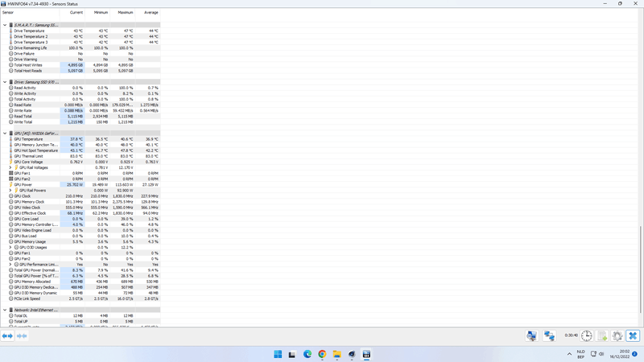
Task: Click the HWiNFO icon on the taskbar
Action: coord(366,354)
